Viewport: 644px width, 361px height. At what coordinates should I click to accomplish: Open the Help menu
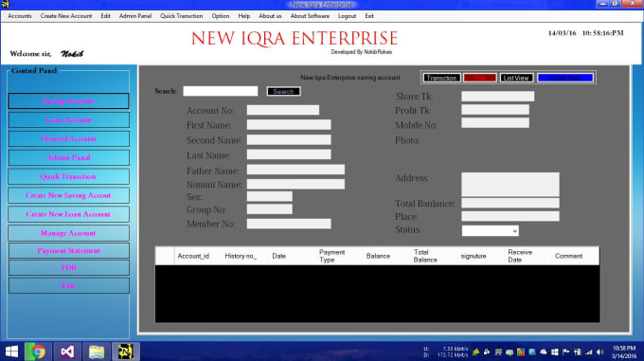click(x=244, y=16)
